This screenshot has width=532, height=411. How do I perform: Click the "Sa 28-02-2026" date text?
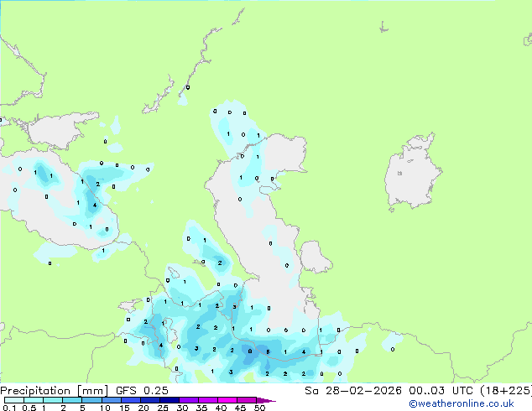[x=353, y=391]
